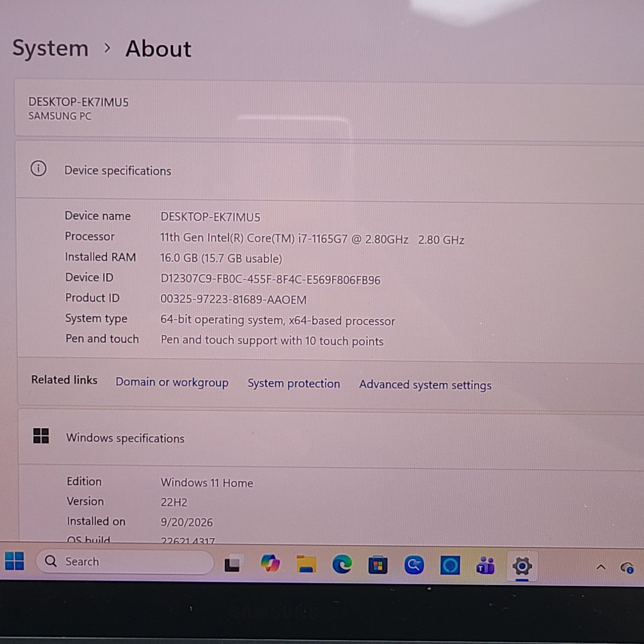
Task: Click the Processor label
Action: (x=90, y=236)
